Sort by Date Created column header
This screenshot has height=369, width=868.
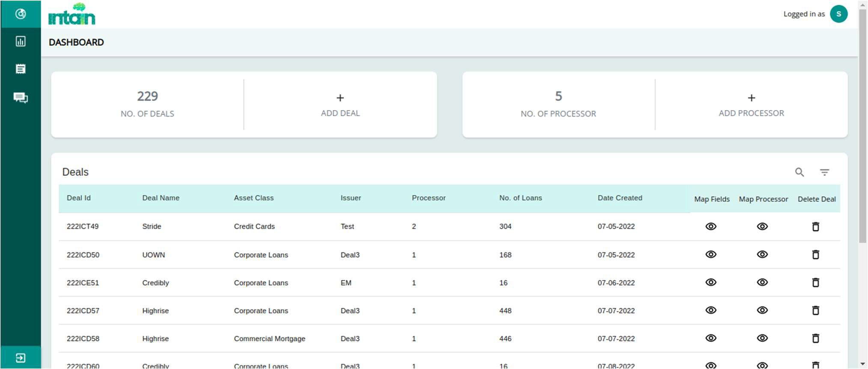click(620, 198)
